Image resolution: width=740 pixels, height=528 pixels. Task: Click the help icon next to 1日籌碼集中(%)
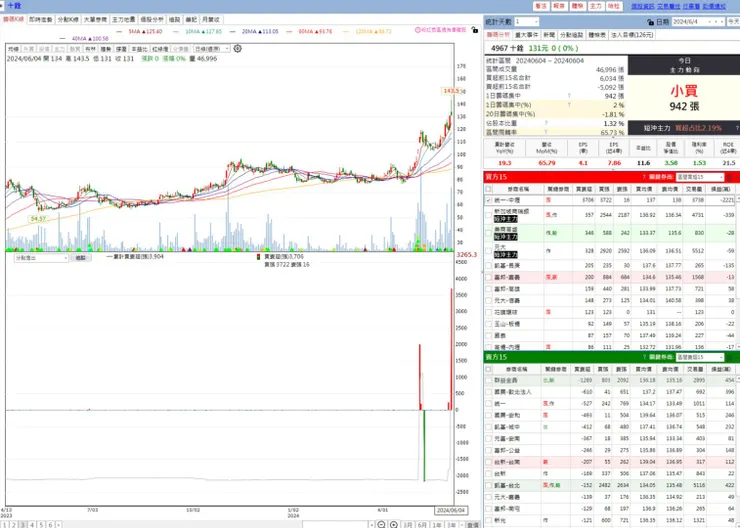point(570,105)
